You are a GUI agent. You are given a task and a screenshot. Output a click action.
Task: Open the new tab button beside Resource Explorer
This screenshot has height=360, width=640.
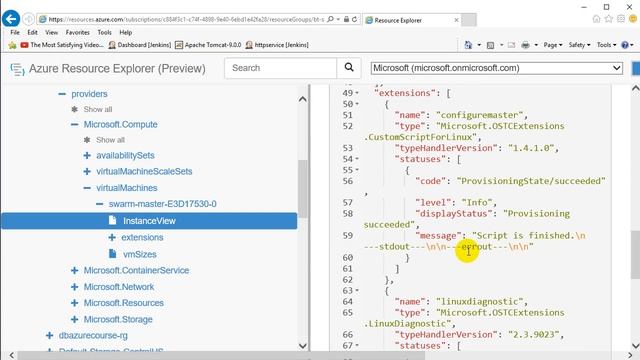469,20
